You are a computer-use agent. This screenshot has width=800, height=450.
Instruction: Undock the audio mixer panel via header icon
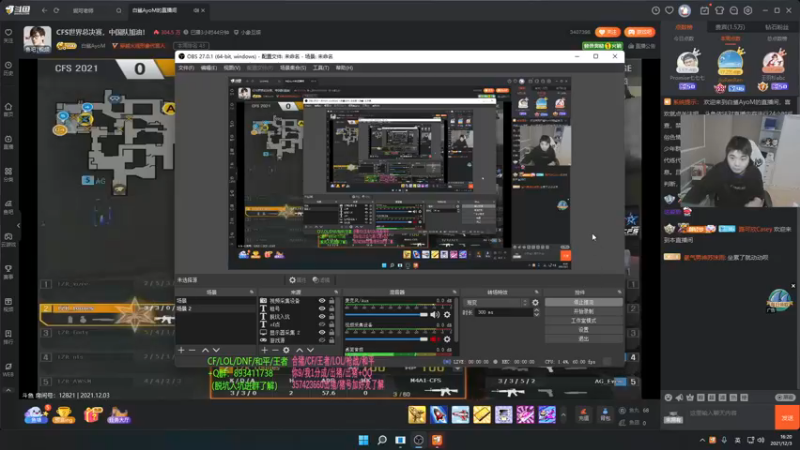click(x=454, y=292)
